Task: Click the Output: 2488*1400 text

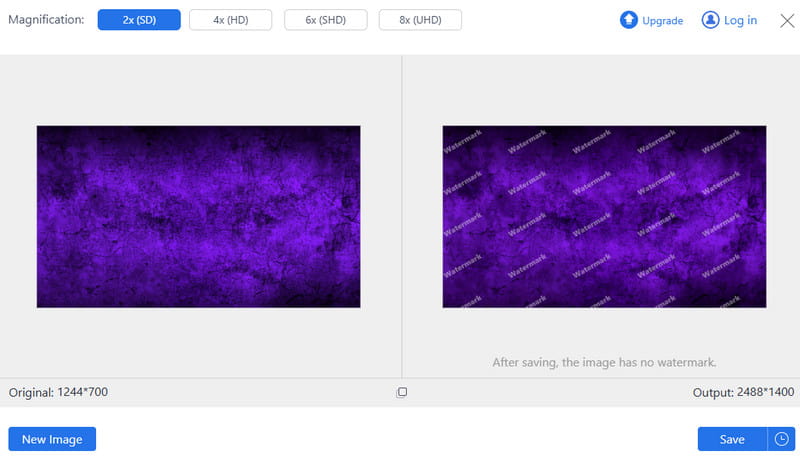Action: (743, 392)
